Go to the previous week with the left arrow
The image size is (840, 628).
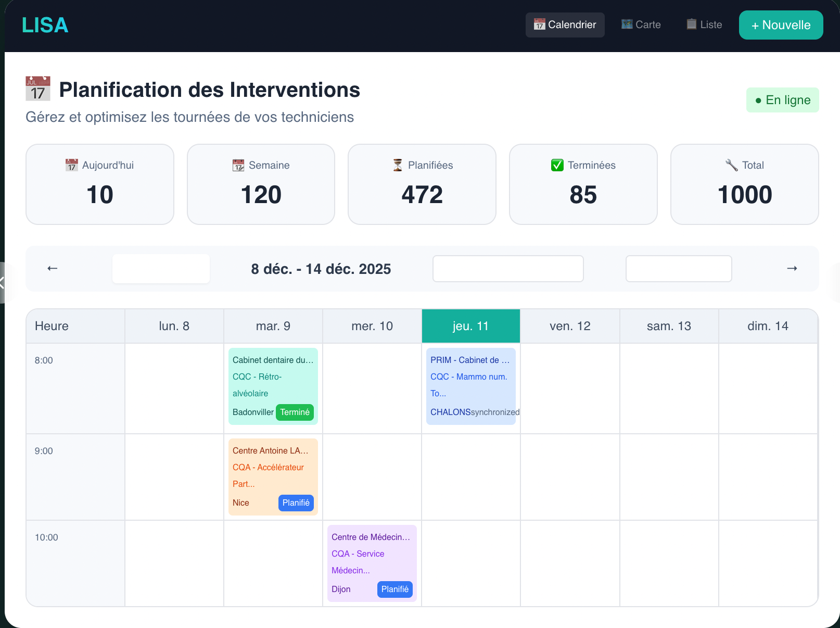[x=52, y=268]
